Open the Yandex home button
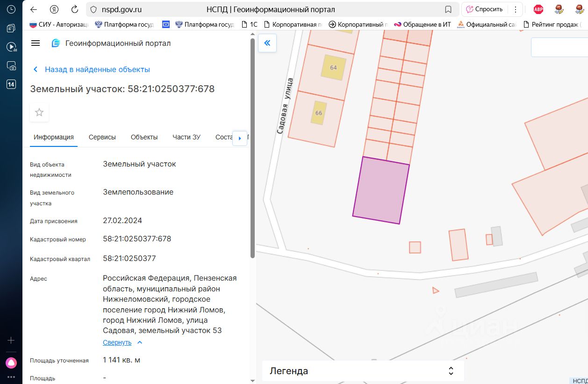The width and height of the screenshot is (588, 384). 54,9
